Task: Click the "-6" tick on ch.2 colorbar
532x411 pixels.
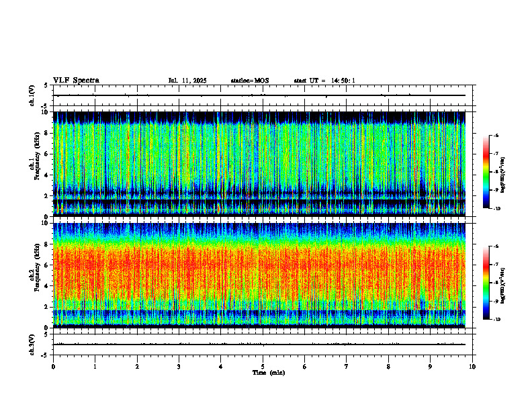Action: [496, 246]
